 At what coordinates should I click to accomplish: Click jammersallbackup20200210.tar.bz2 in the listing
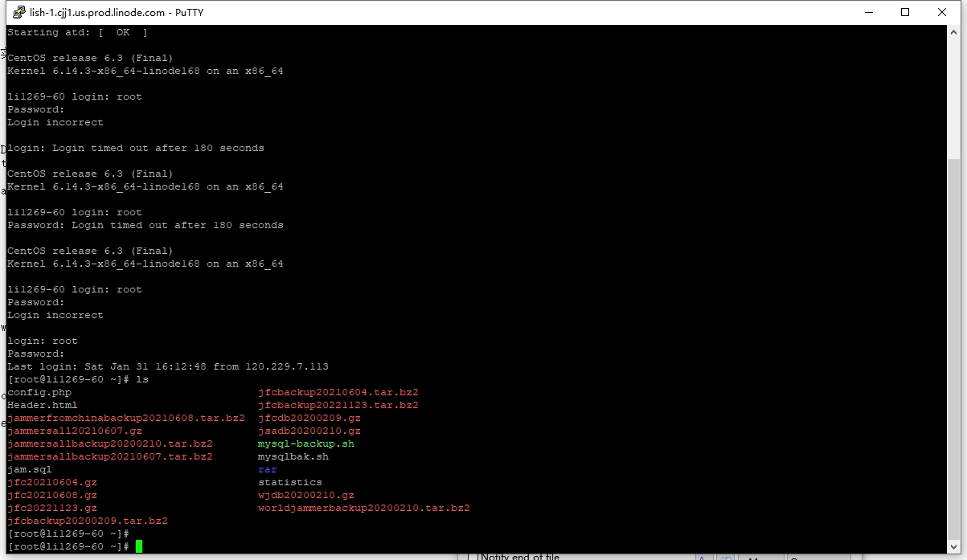click(110, 444)
